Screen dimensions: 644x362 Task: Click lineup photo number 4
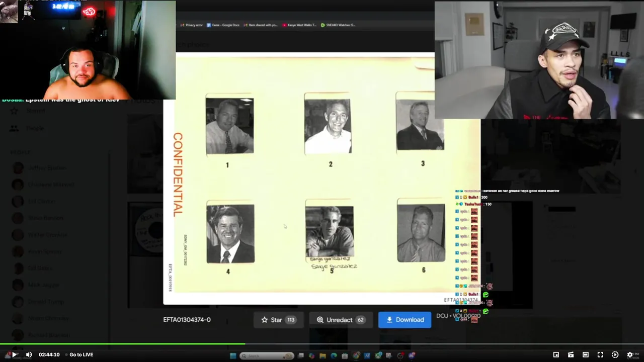click(x=230, y=233)
